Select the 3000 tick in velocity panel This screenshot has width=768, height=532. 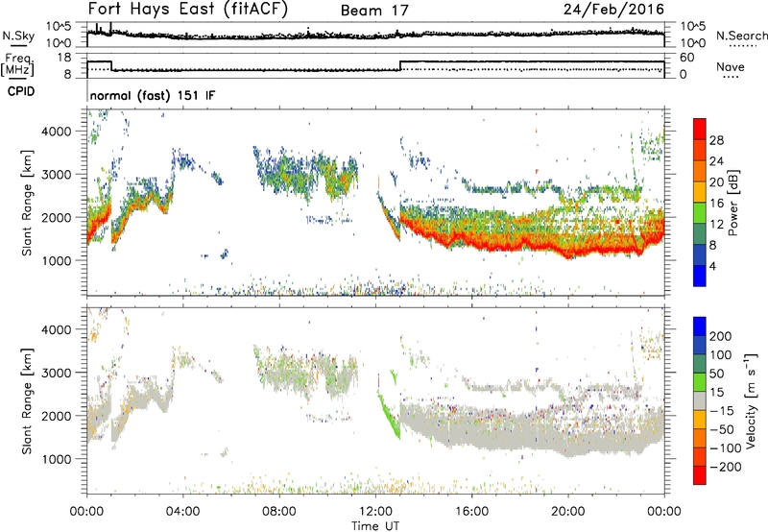[57, 374]
